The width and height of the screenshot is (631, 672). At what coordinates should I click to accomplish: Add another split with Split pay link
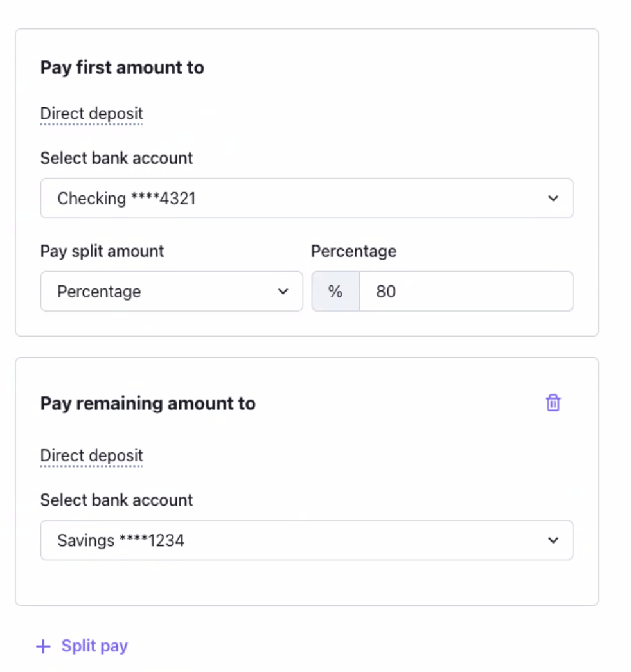click(94, 646)
